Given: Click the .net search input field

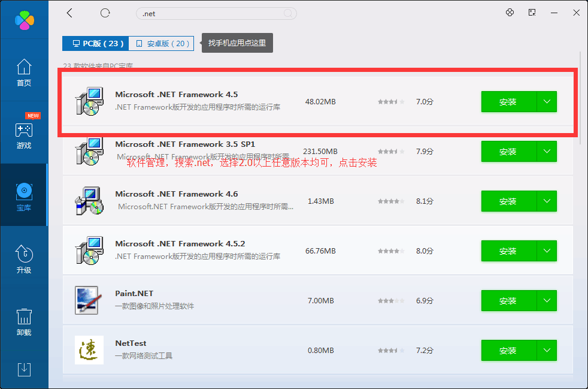Looking at the screenshot, I should (x=210, y=13).
